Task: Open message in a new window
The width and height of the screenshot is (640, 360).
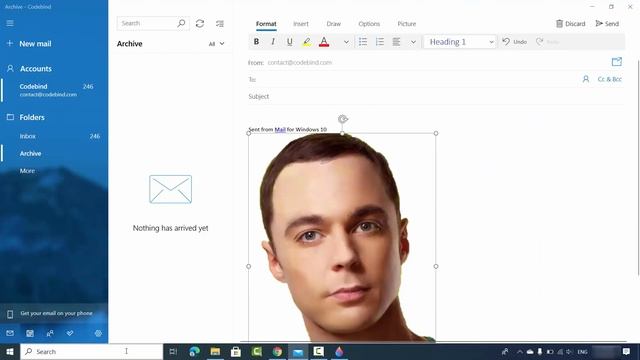Action: coord(617,62)
